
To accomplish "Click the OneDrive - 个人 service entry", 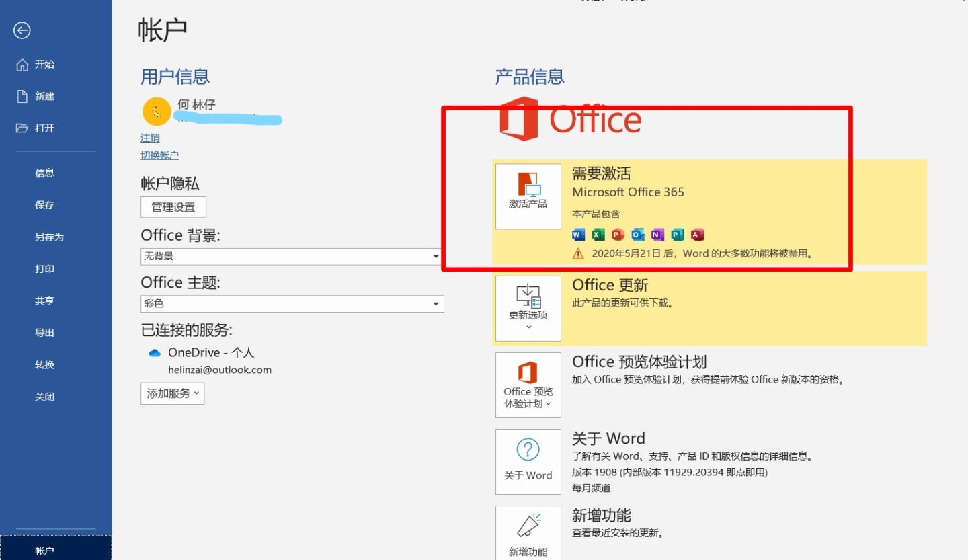I will click(x=211, y=353).
